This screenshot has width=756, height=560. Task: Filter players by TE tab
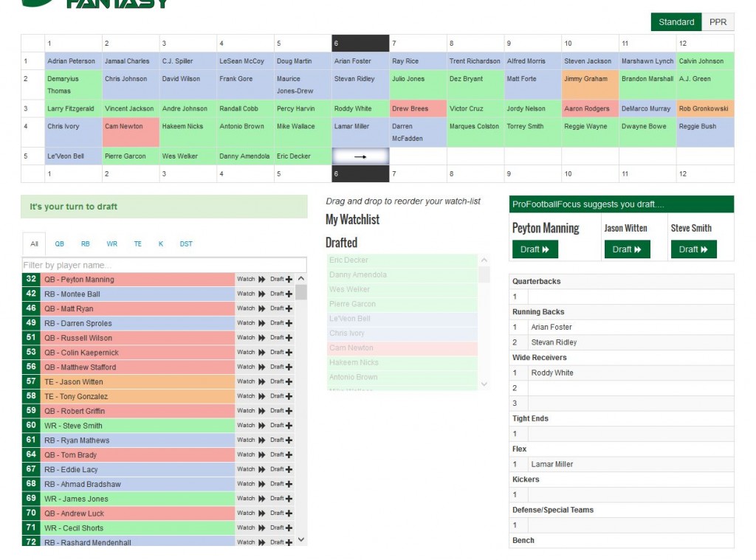tap(138, 244)
